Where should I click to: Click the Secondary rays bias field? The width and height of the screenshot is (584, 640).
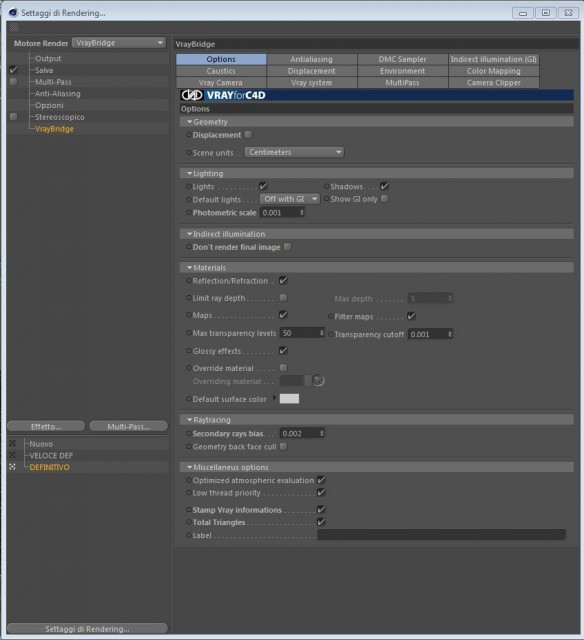click(x=302, y=433)
